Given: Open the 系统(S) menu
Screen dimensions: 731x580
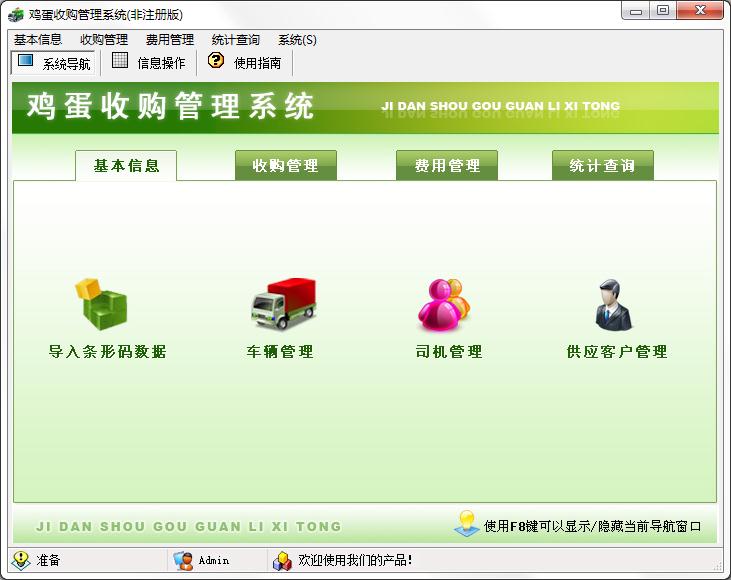Looking at the screenshot, I should click(x=297, y=40).
